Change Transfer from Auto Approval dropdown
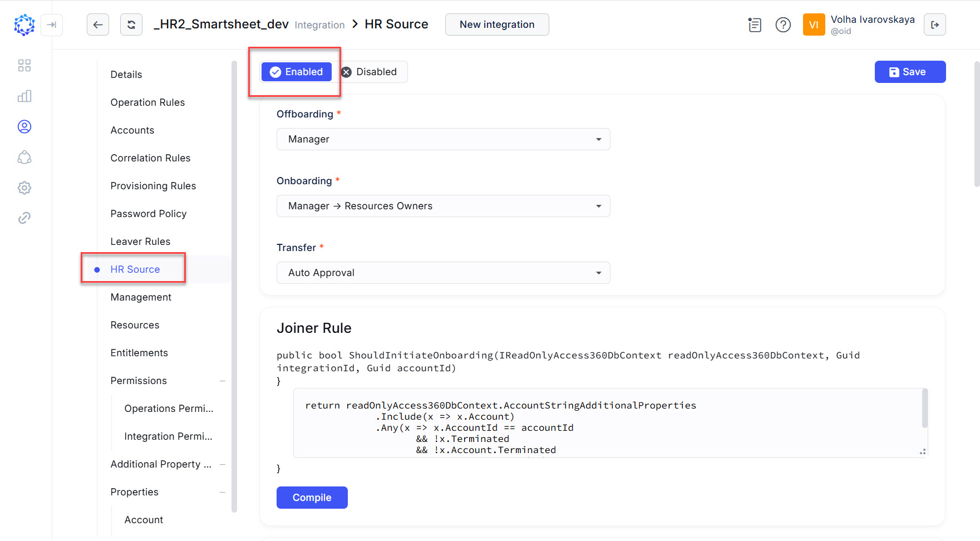 442,273
